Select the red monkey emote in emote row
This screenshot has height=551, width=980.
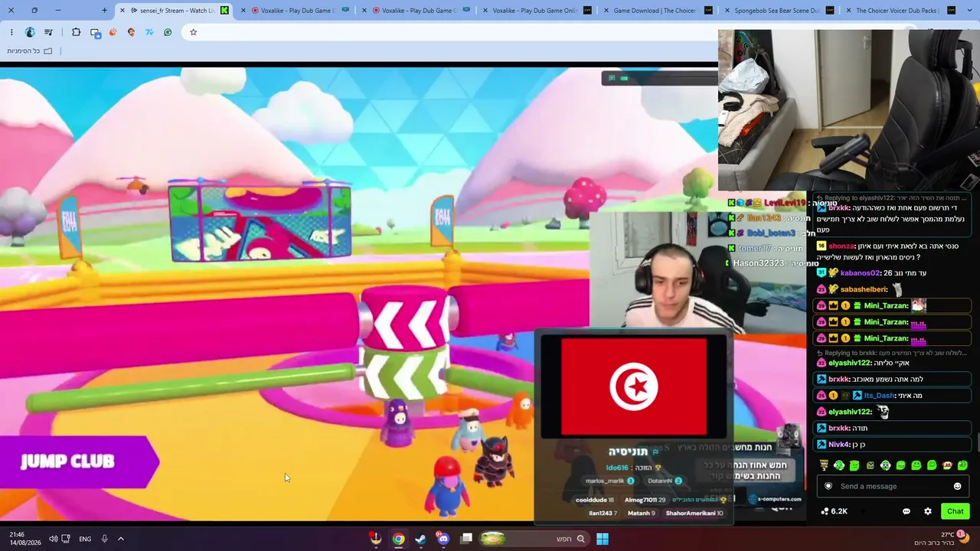pos(947,465)
